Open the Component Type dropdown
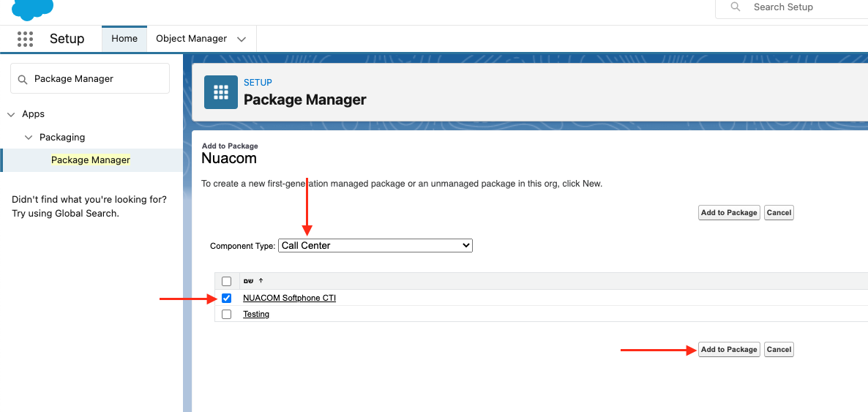 tap(375, 245)
